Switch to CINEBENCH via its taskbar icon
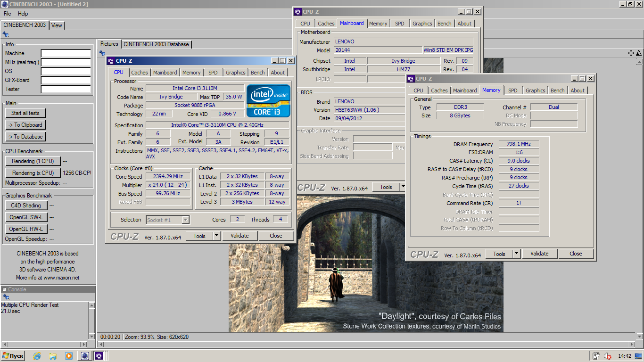The height and width of the screenshot is (362, 644). coord(85,356)
